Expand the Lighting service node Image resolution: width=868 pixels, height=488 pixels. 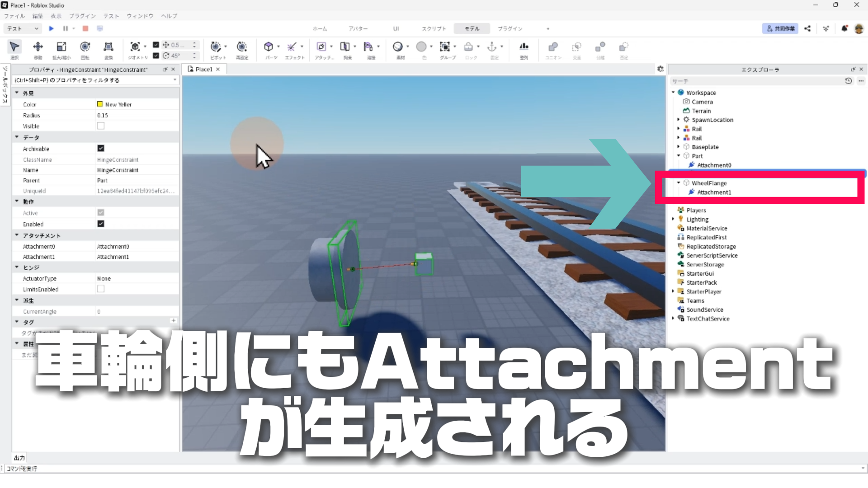[673, 219]
